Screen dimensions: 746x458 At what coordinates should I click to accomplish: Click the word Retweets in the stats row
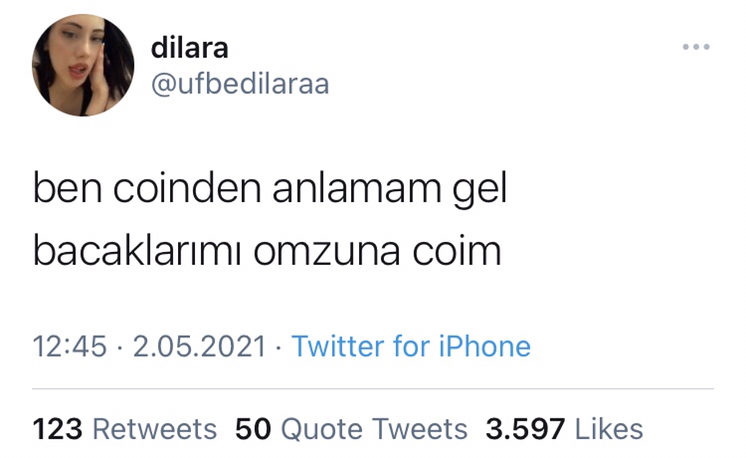(155, 429)
